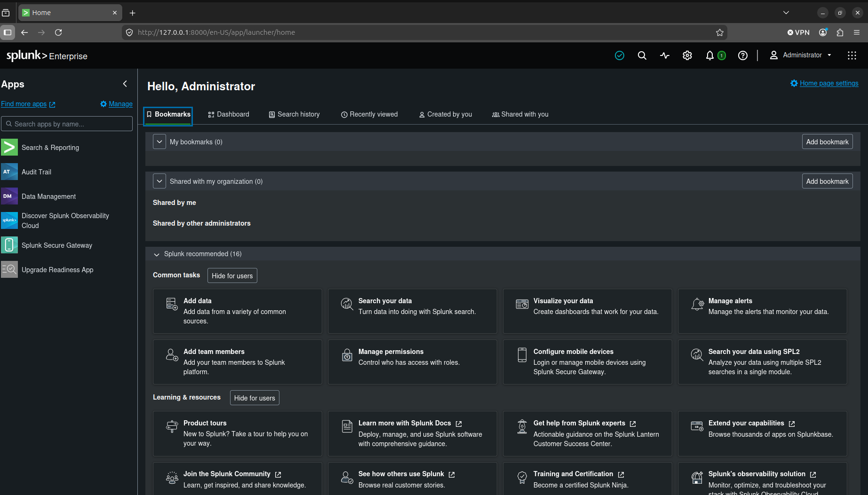Click the health status check icon

pos(620,55)
